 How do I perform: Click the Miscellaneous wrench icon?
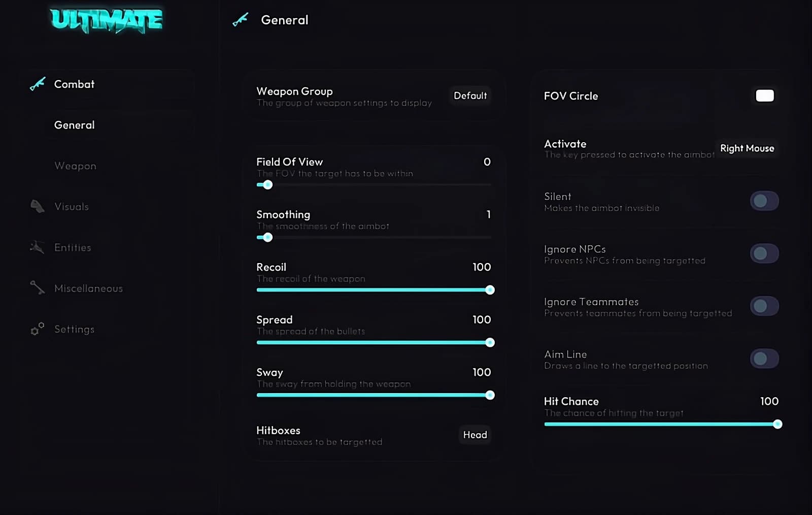pos(37,288)
